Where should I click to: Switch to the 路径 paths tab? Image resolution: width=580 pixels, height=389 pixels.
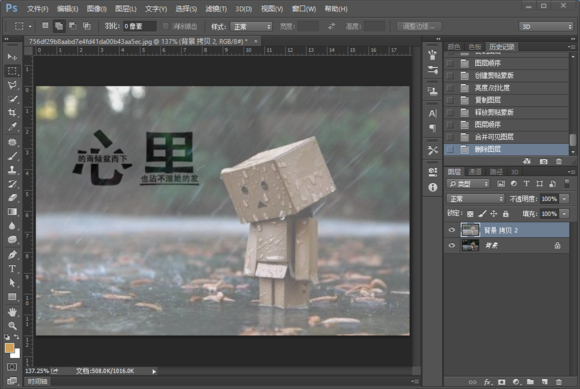[496, 172]
